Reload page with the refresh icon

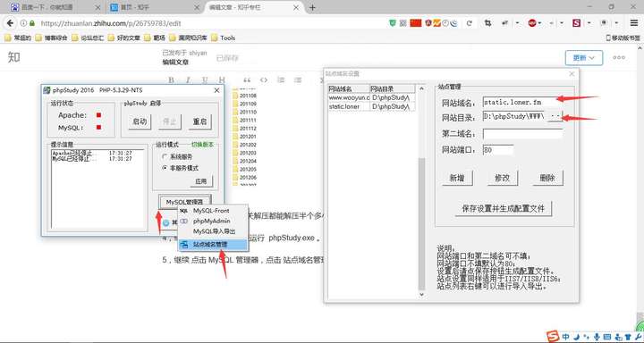coord(470,23)
